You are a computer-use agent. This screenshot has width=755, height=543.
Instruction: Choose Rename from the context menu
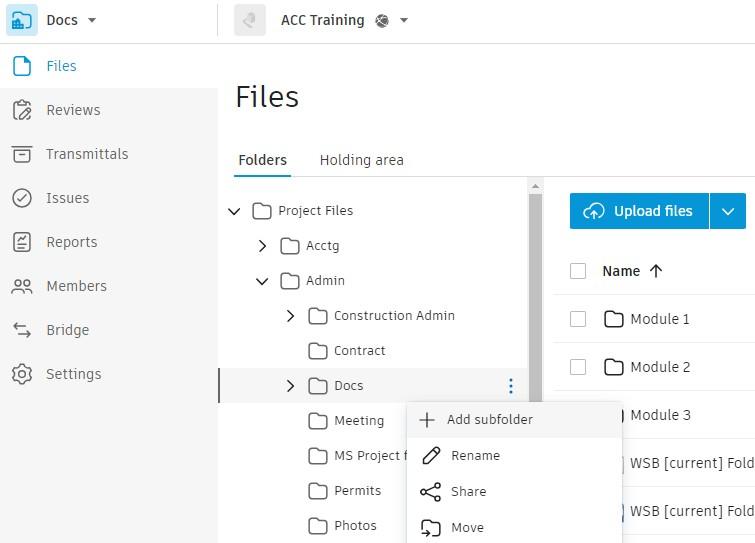point(475,456)
